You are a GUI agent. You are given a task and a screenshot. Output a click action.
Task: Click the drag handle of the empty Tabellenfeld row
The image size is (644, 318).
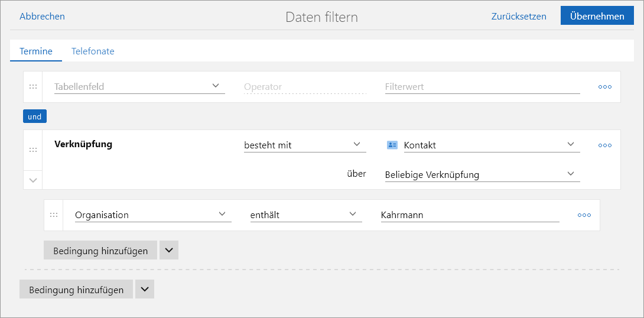point(33,87)
